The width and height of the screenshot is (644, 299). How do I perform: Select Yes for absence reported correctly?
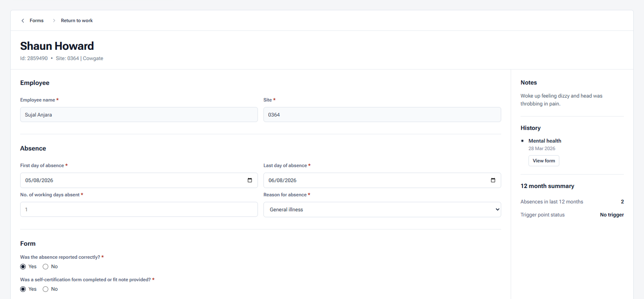23,267
